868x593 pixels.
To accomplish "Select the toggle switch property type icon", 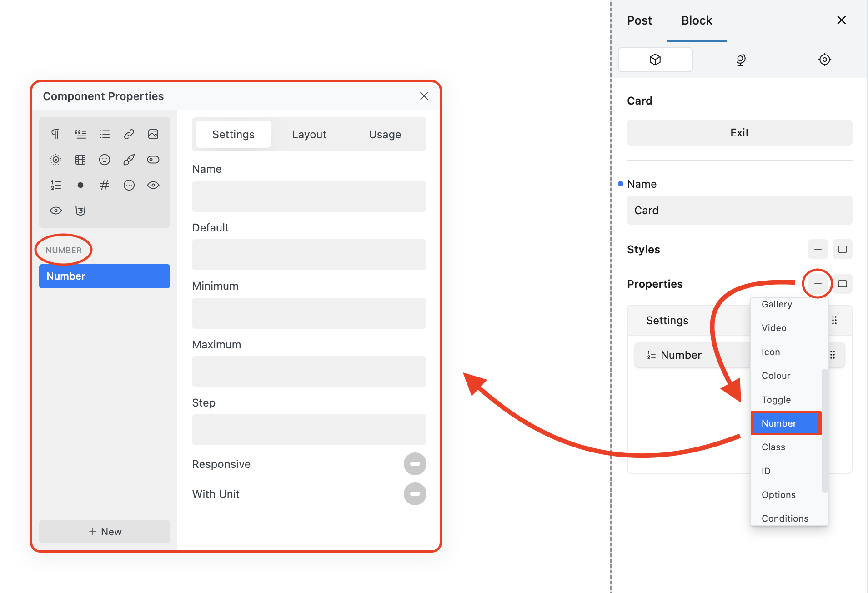I will click(153, 160).
